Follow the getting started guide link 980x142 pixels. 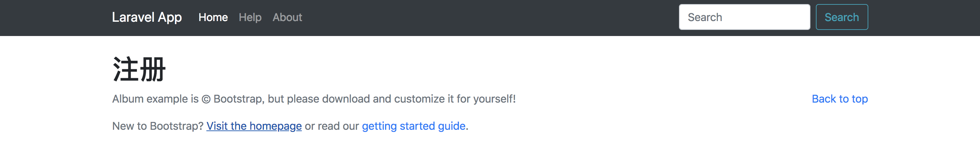coord(413,126)
